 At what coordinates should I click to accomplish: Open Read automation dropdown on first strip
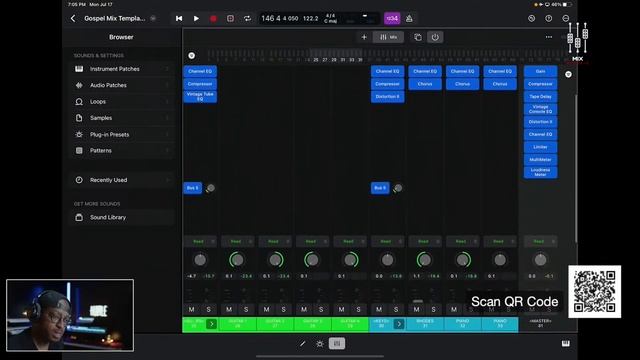[x=200, y=242]
